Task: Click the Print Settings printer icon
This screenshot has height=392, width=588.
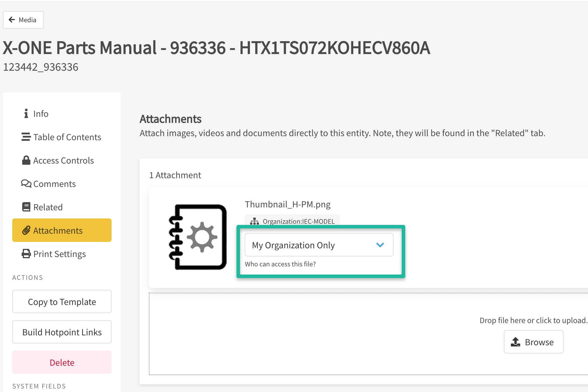Action: 26,254
